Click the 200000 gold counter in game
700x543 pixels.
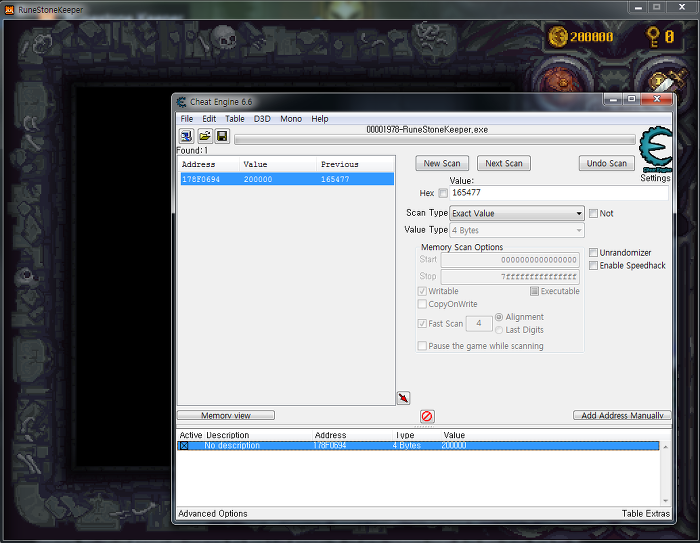592,37
